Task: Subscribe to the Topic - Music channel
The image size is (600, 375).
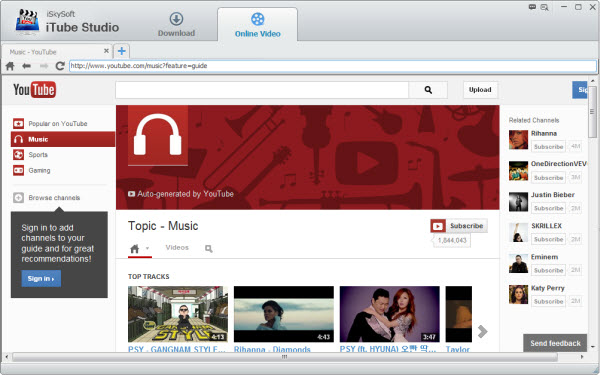Action: tap(459, 226)
